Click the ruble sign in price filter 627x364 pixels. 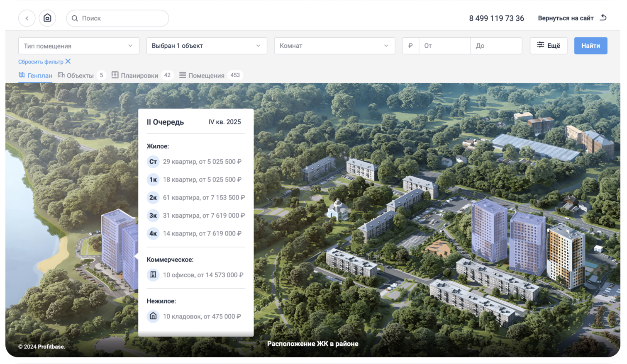(410, 46)
